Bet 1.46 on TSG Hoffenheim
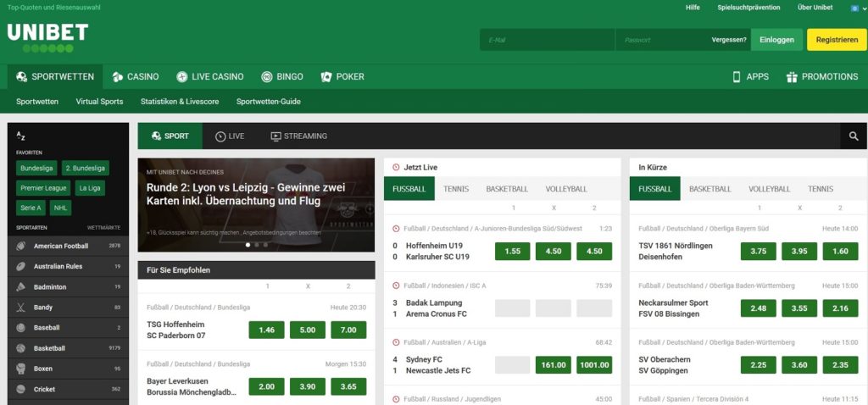This screenshot has width=868, height=405. point(267,330)
